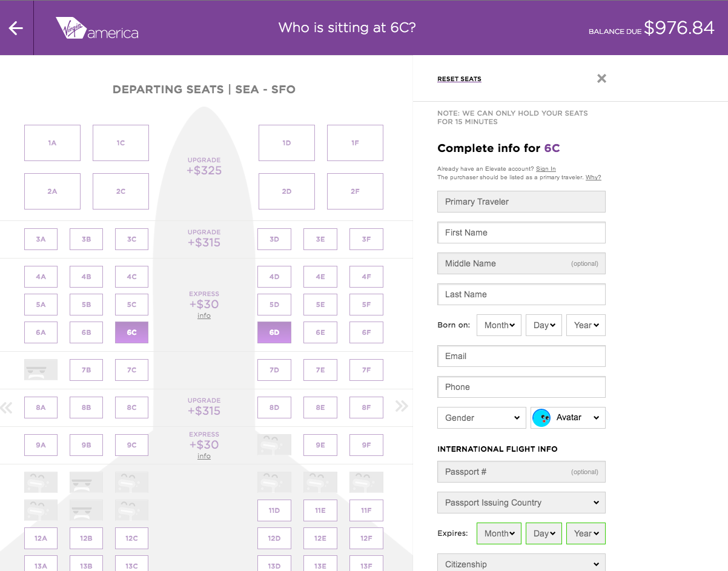This screenshot has width=728, height=571.
Task: Click the occupied seat icon in row 7
Action: [x=41, y=369]
